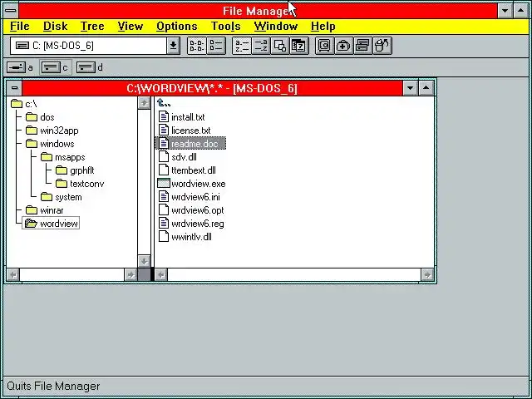Open the Window menu
This screenshot has width=532, height=399.
275,26
